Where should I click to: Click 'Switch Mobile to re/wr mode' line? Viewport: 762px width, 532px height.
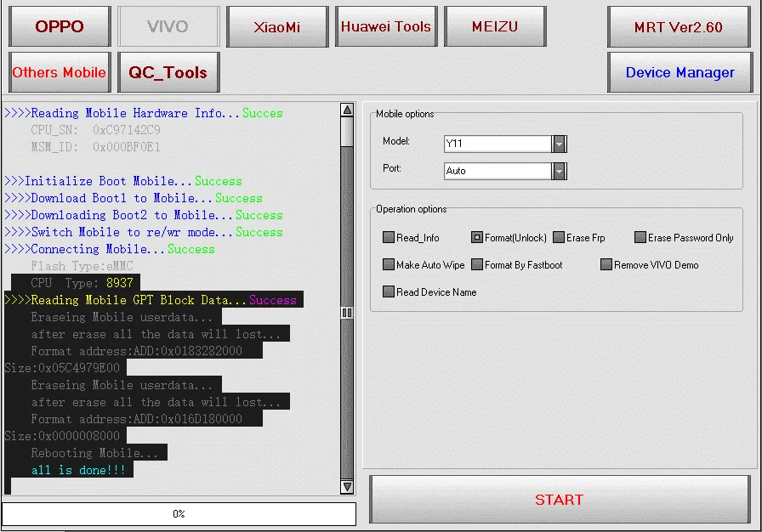(144, 232)
